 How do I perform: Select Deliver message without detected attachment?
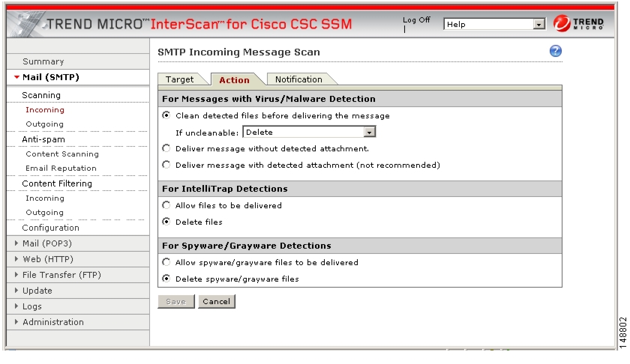tap(166, 148)
